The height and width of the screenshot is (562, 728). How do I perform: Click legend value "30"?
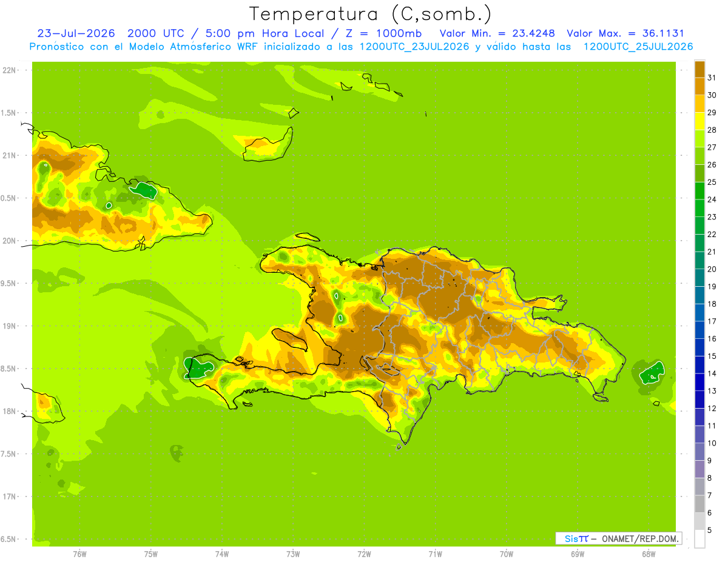pyautogui.click(x=712, y=95)
